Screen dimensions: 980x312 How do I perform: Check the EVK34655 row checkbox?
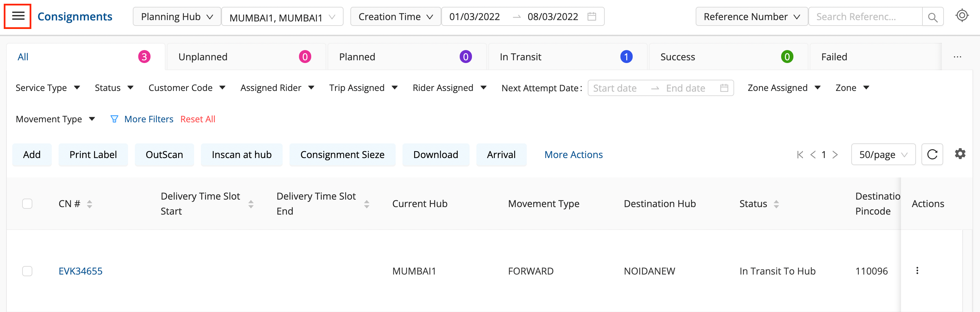pyautogui.click(x=27, y=271)
